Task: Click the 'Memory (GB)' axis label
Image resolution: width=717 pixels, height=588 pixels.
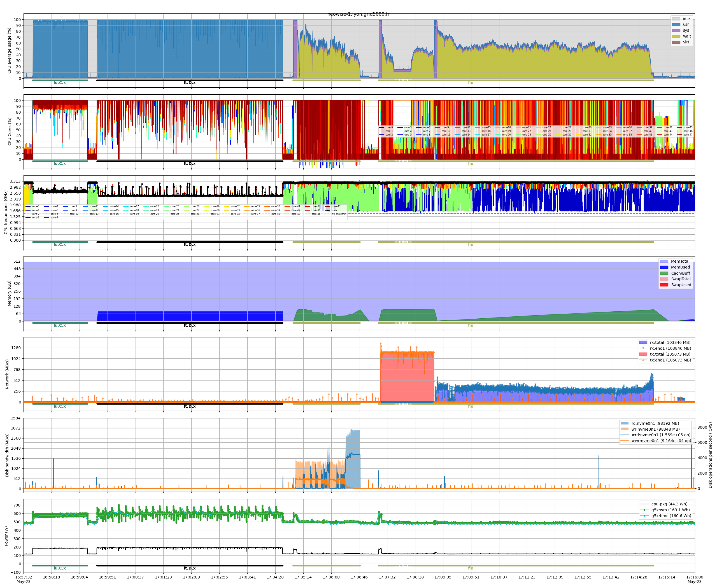Action: click(x=10, y=293)
